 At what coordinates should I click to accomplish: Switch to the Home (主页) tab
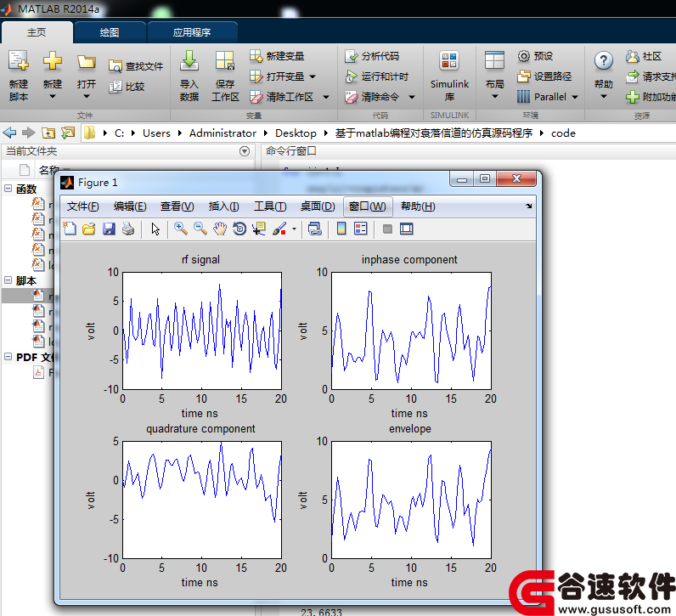click(x=37, y=32)
